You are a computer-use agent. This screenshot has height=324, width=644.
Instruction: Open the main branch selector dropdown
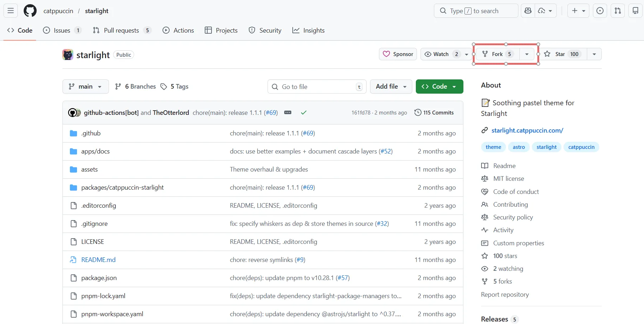click(86, 86)
